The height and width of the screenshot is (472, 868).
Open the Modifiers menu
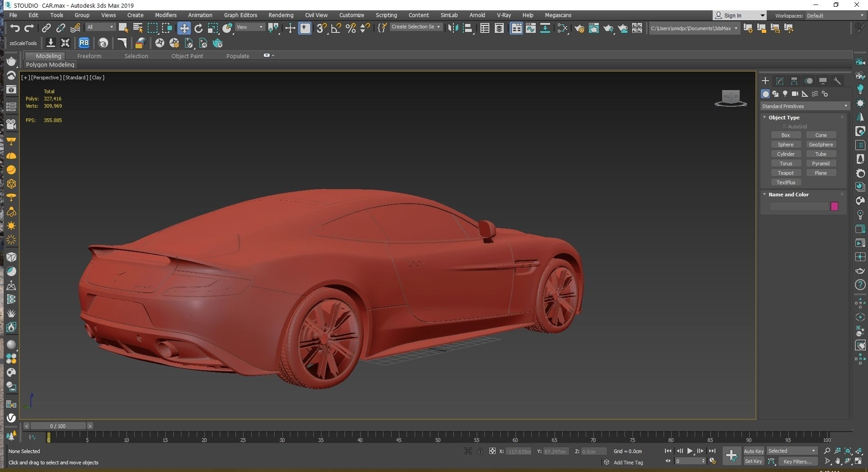pos(166,15)
